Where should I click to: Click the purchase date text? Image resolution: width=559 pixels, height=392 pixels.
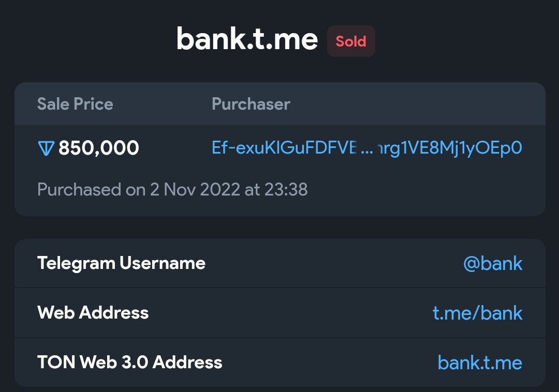pos(172,189)
